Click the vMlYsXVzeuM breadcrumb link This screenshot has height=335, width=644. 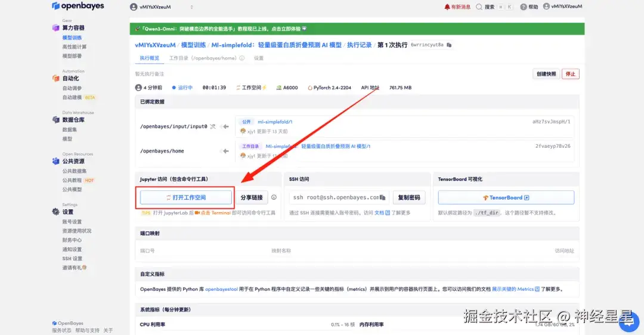pyautogui.click(x=155, y=45)
